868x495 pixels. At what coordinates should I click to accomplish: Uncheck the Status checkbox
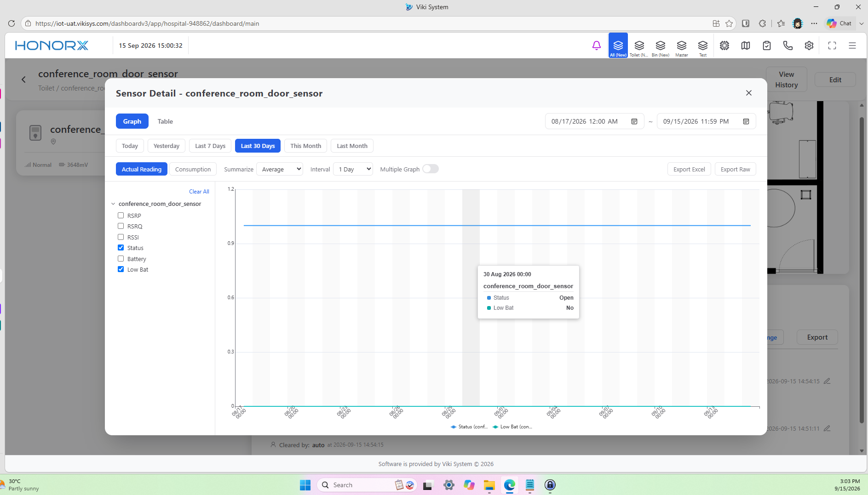point(121,247)
